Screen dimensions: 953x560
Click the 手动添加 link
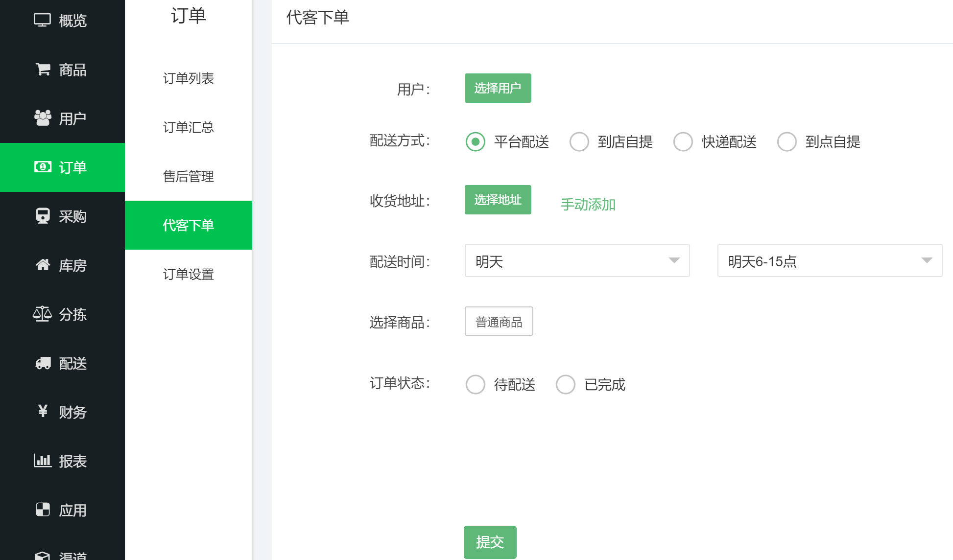click(x=588, y=205)
